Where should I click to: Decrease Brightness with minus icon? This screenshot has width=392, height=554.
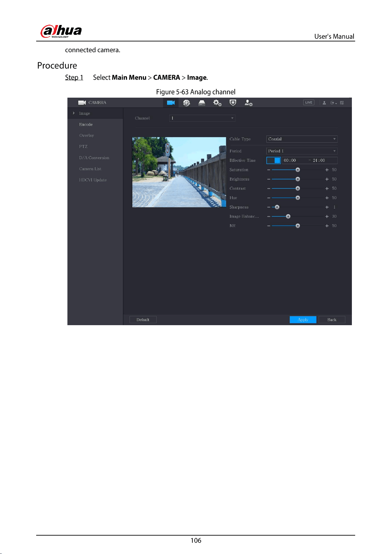pyautogui.click(x=269, y=179)
